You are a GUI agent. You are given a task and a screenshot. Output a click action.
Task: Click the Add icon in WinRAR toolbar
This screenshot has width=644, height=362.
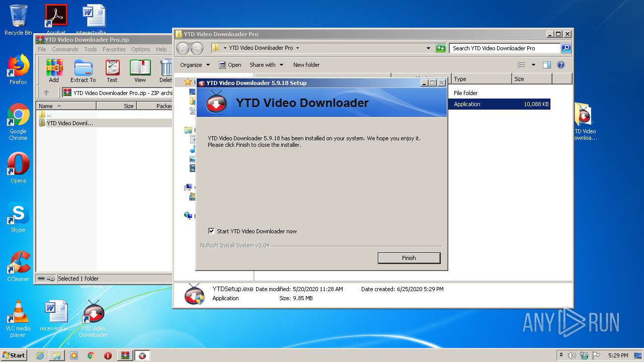[54, 71]
